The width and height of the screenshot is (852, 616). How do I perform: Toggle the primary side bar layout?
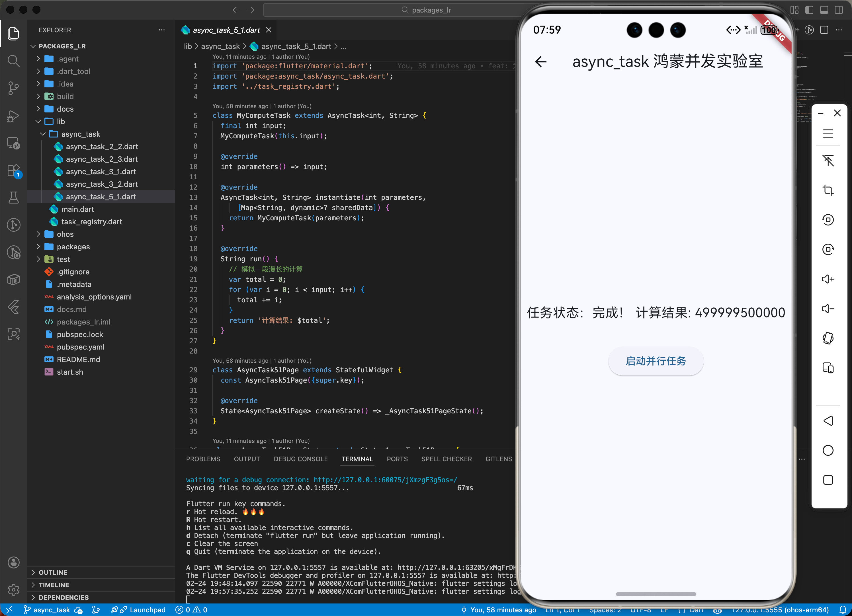click(809, 10)
